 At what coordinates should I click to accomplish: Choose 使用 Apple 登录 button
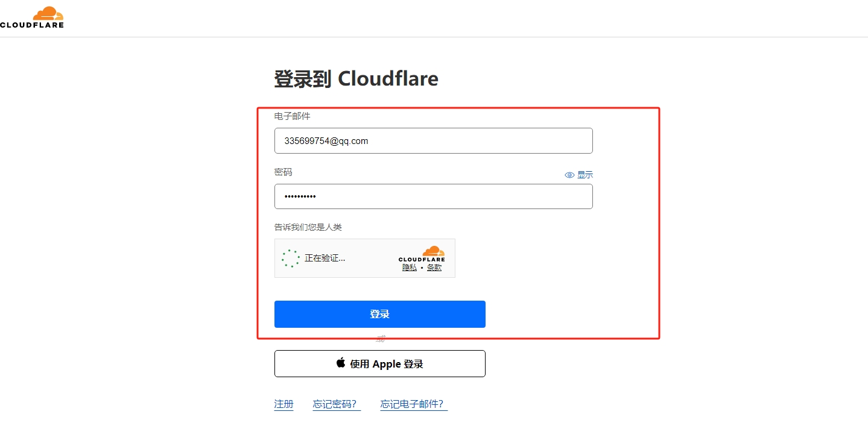click(x=379, y=364)
